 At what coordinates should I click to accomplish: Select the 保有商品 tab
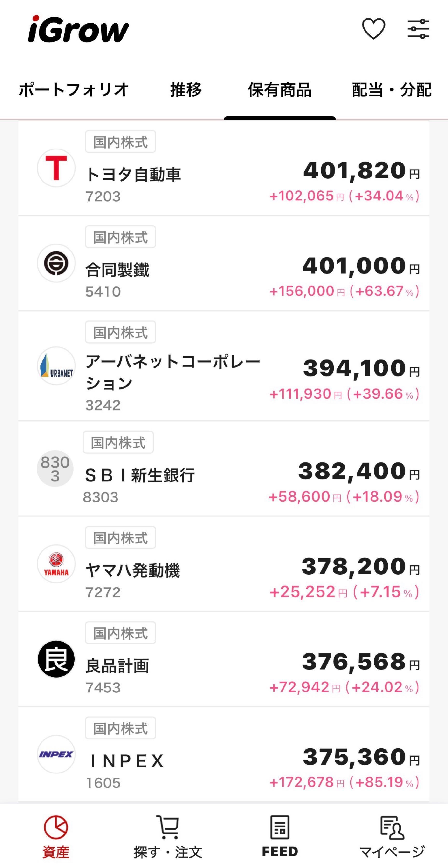coord(279,90)
